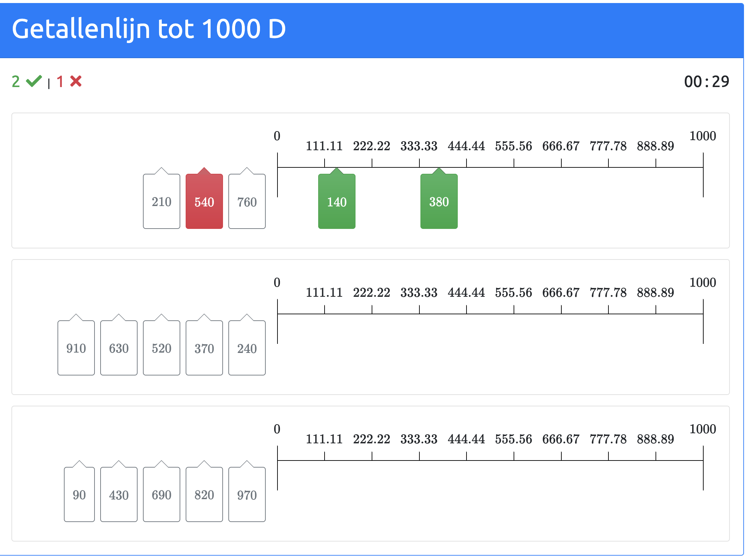Click the Getallenlijn tot 1000 D title
Image resolution: width=746 pixels, height=560 pixels.
point(149,29)
